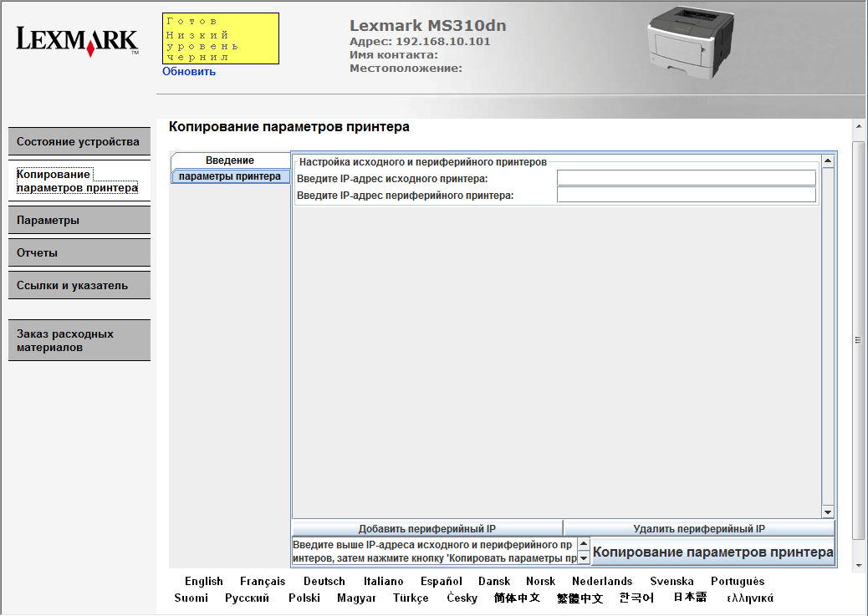
Task: Open Ссылки и указатель menu
Action: point(79,286)
